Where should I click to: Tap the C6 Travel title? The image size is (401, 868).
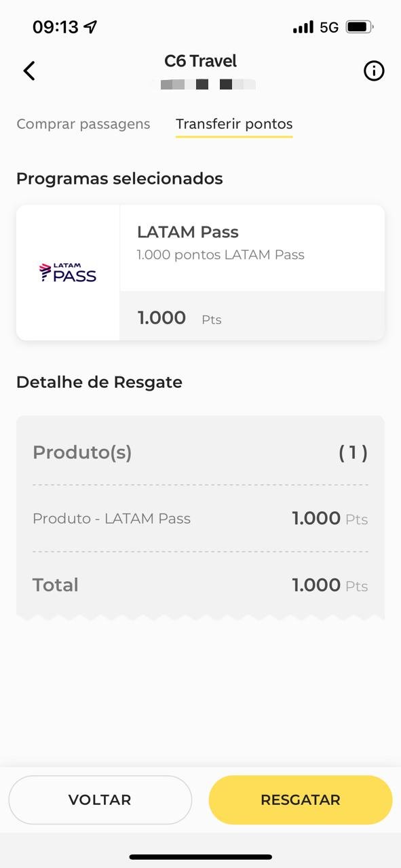tap(201, 61)
